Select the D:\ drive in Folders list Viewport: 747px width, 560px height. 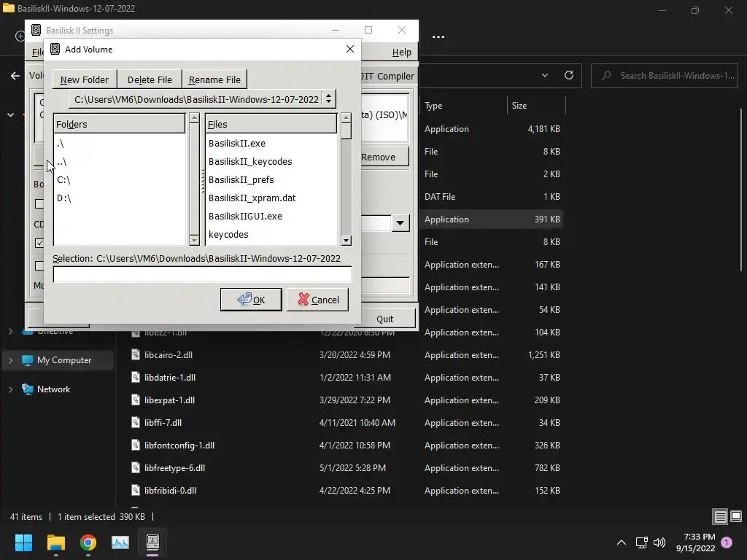119,198
